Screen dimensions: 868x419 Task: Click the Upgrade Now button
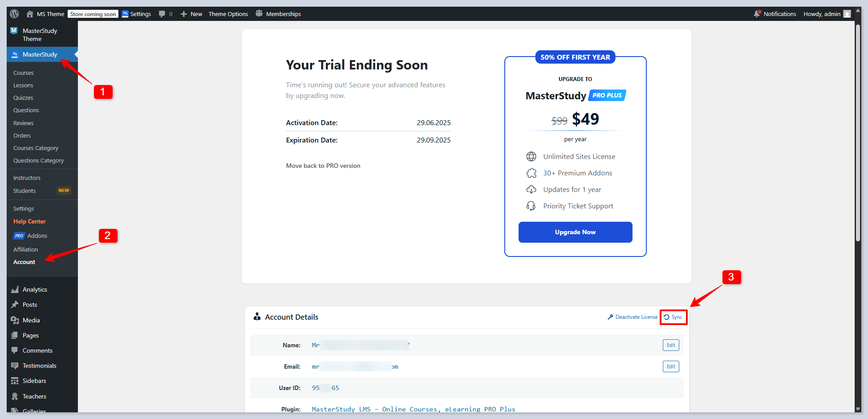click(x=575, y=232)
